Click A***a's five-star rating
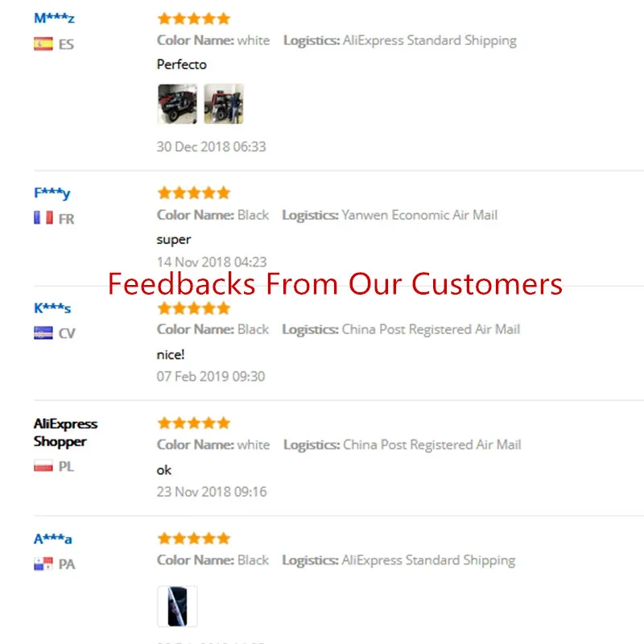644x644 pixels. pos(193,538)
